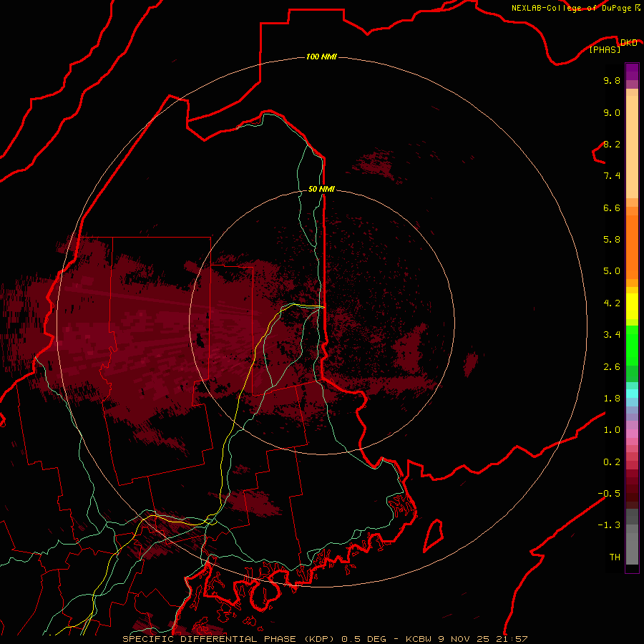Click the TH threshold label on the scale
644x644 pixels.
pos(615,557)
